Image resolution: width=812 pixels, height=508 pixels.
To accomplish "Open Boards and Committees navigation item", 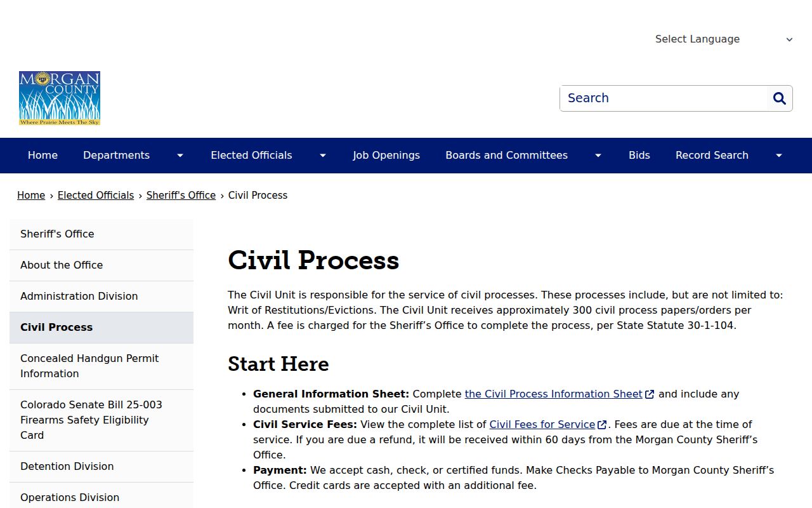I will (506, 156).
